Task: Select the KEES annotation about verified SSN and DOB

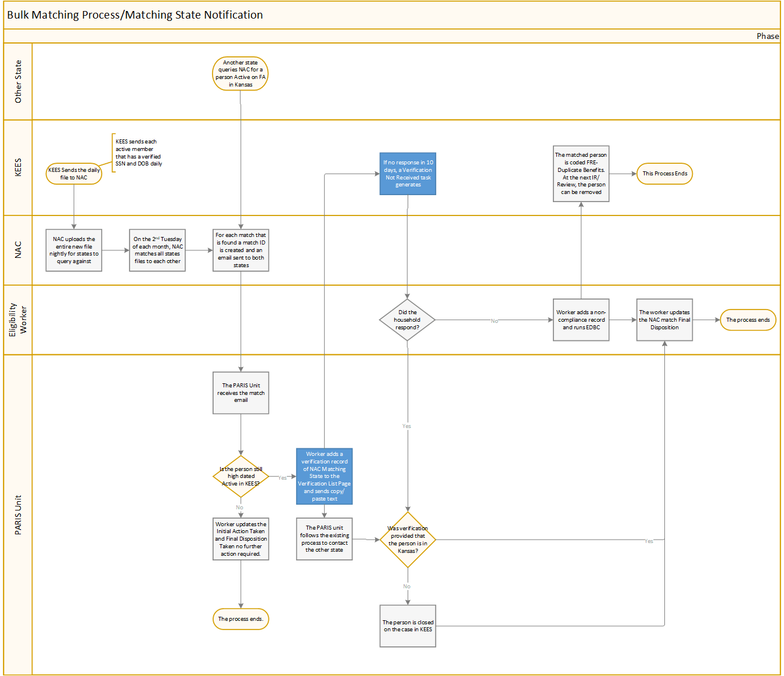Action: click(x=138, y=153)
